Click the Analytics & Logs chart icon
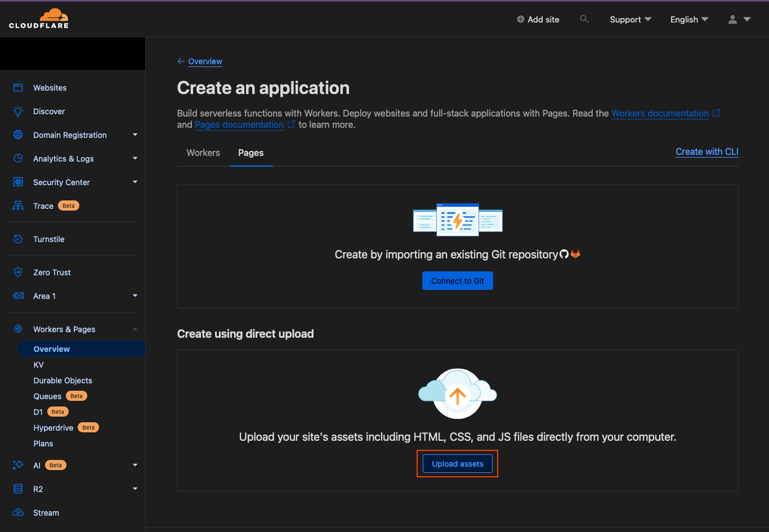 click(18, 159)
